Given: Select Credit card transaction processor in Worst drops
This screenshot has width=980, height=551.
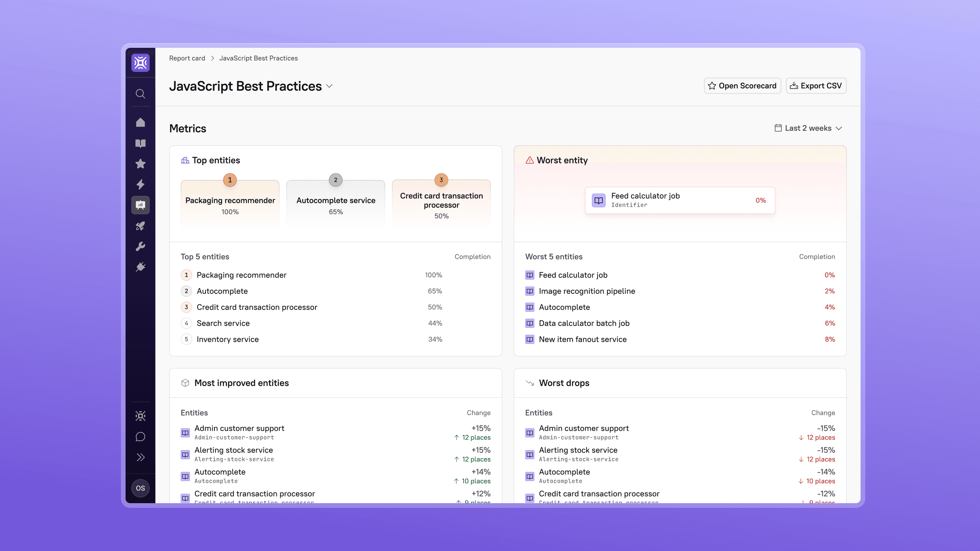Looking at the screenshot, I should point(680,497).
